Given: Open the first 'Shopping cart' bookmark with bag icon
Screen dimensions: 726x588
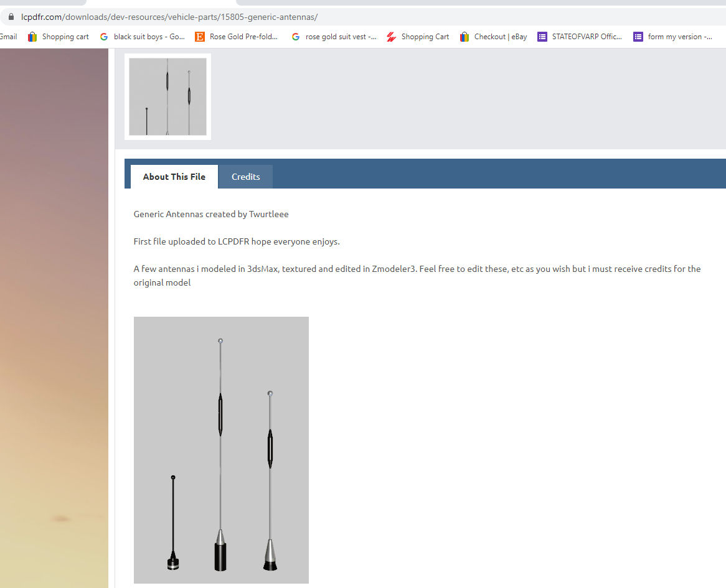Looking at the screenshot, I should [59, 37].
